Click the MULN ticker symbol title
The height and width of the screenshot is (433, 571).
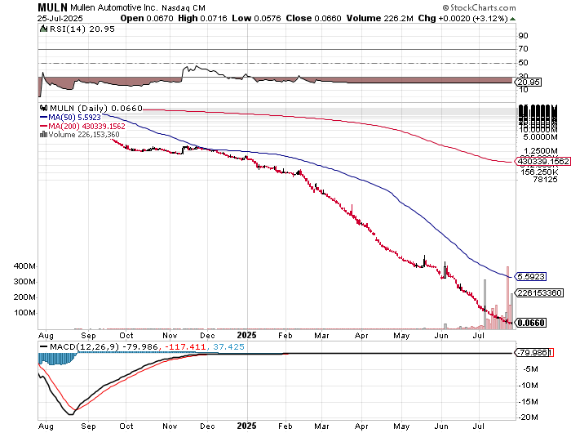pyautogui.click(x=52, y=7)
